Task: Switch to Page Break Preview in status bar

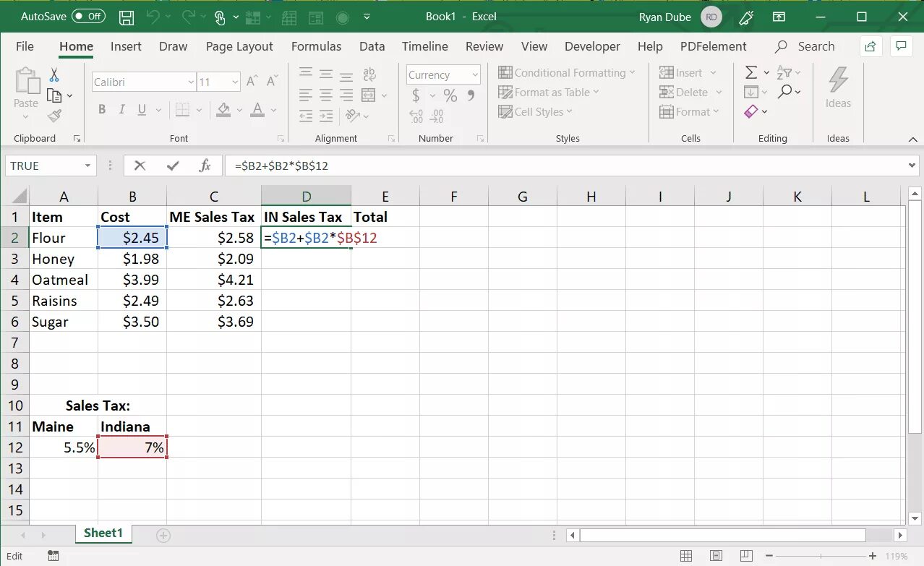Action: (745, 556)
